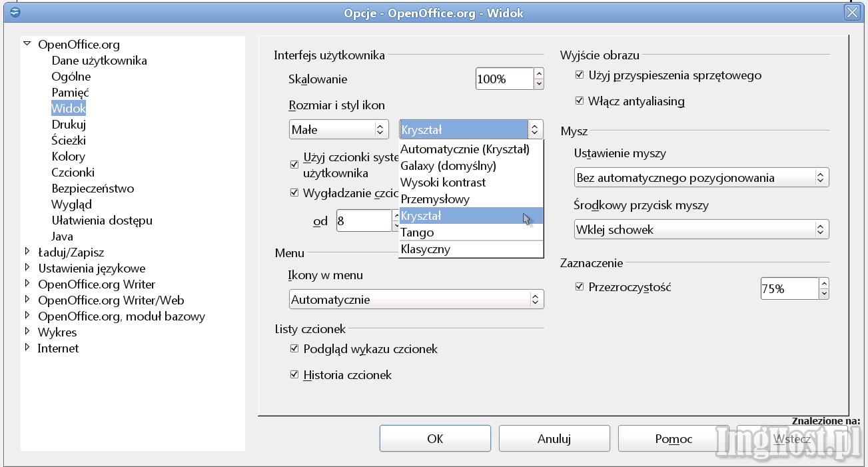868x467 pixels.
Task: Collapse the OpenOffice.org root tree node
Action: 27,45
